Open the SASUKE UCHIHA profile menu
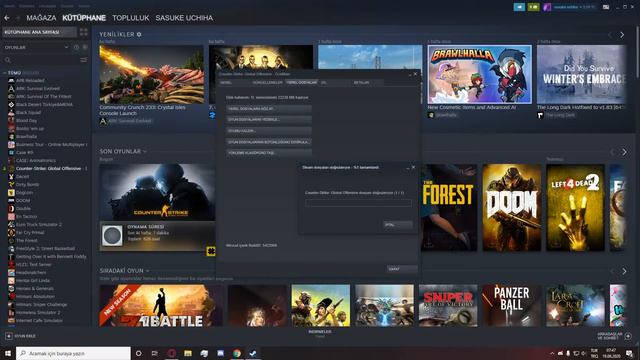Image resolution: width=640 pixels, height=360 pixels. pyautogui.click(x=184, y=18)
